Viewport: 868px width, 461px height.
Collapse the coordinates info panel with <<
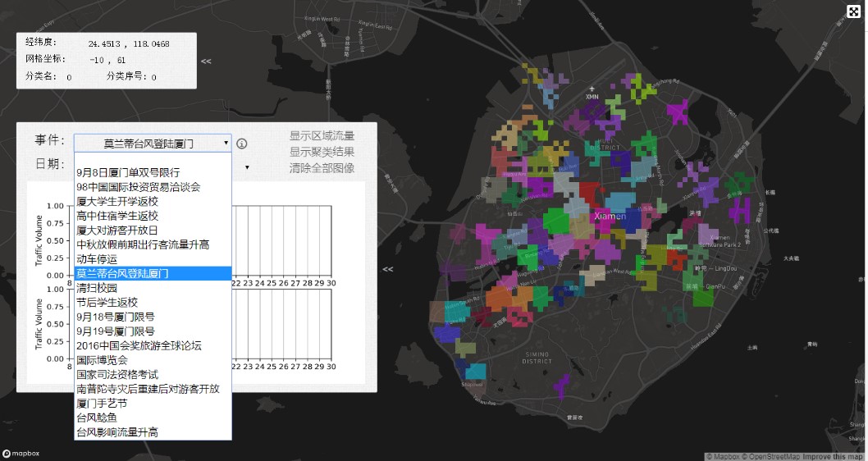tap(206, 62)
